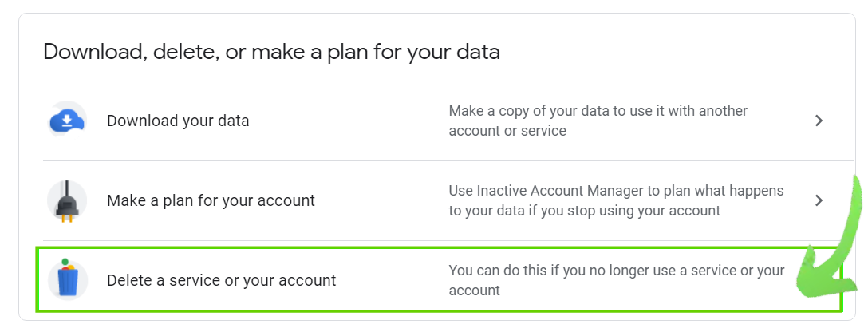
Task: Open chevron next to Download your data
Action: (x=819, y=121)
